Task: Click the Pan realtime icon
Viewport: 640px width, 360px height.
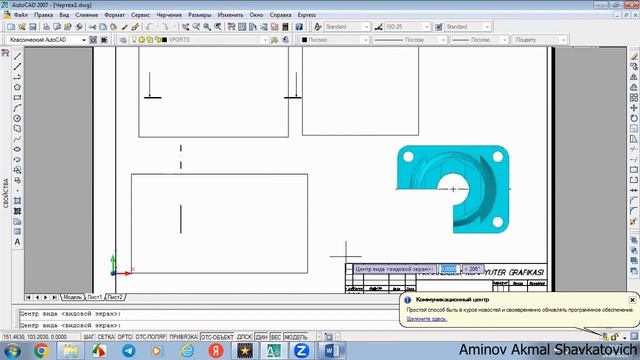Action: click(x=185, y=27)
